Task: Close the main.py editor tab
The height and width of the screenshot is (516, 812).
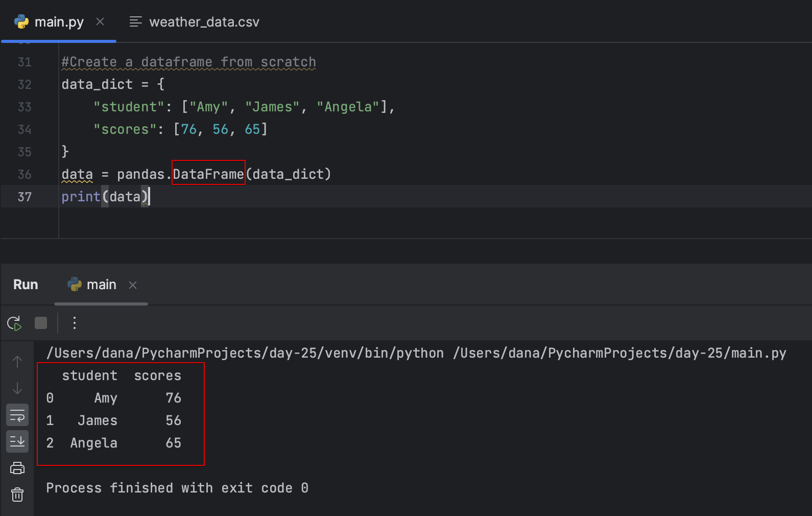Action: pyautogui.click(x=100, y=21)
